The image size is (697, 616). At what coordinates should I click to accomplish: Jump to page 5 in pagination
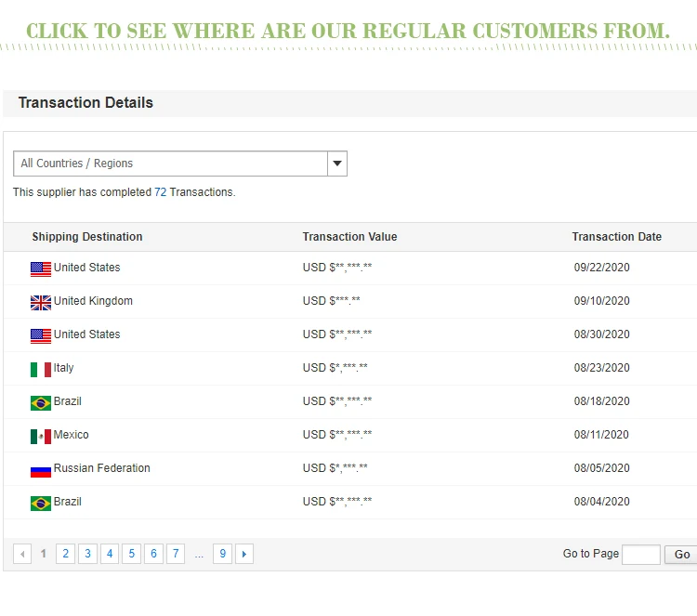click(x=131, y=555)
